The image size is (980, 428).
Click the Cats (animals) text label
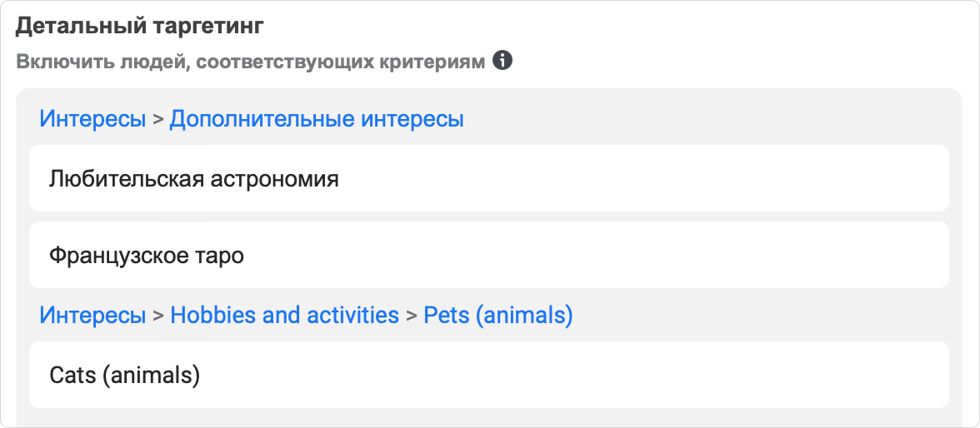(125, 376)
